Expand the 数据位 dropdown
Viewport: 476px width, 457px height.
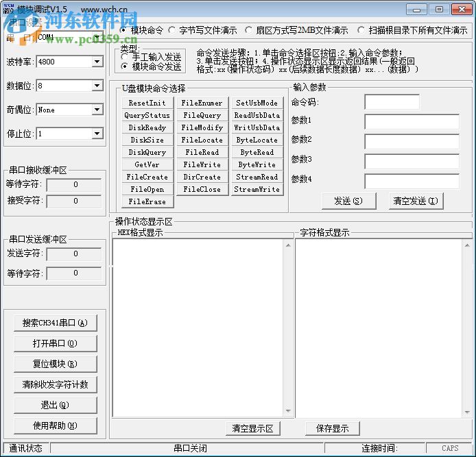(x=97, y=86)
